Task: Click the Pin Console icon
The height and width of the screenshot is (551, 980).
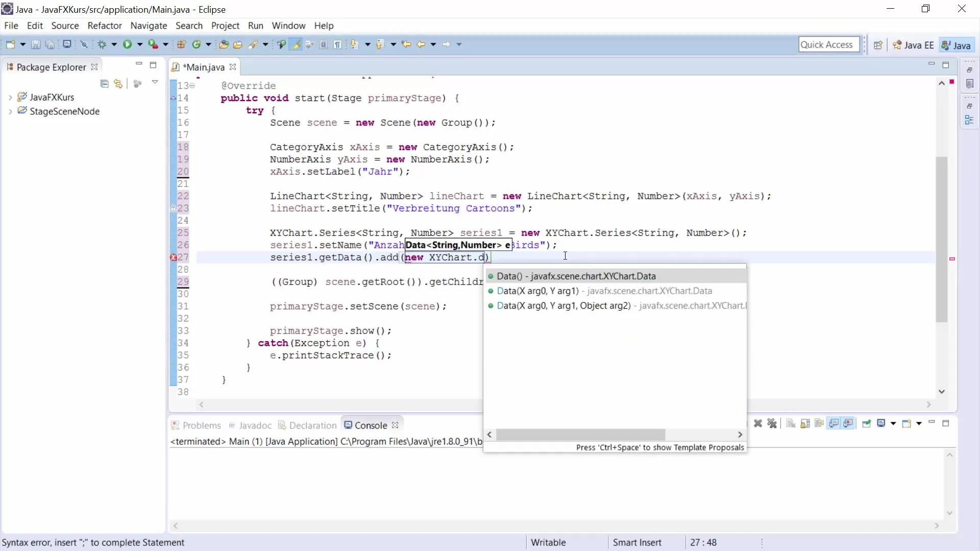Action: (x=866, y=423)
